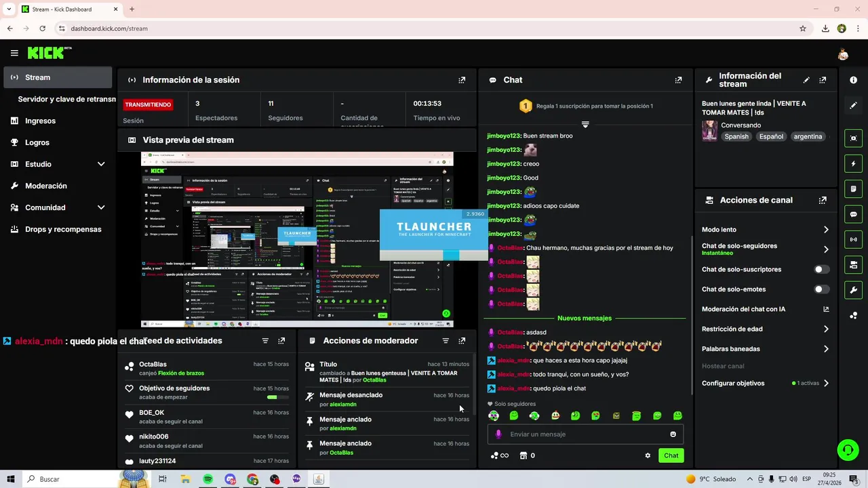Open Windows Start menu

12,479
